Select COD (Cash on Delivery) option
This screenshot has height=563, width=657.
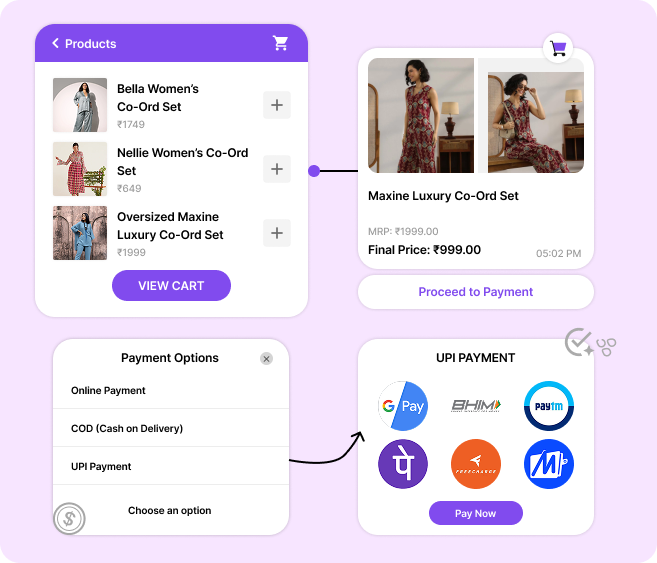tap(171, 428)
